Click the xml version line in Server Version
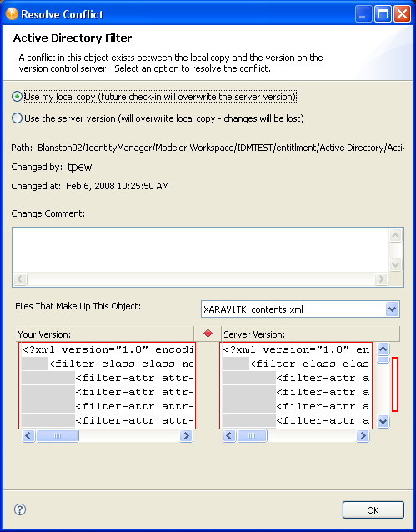The height and width of the screenshot is (532, 416). (296, 349)
